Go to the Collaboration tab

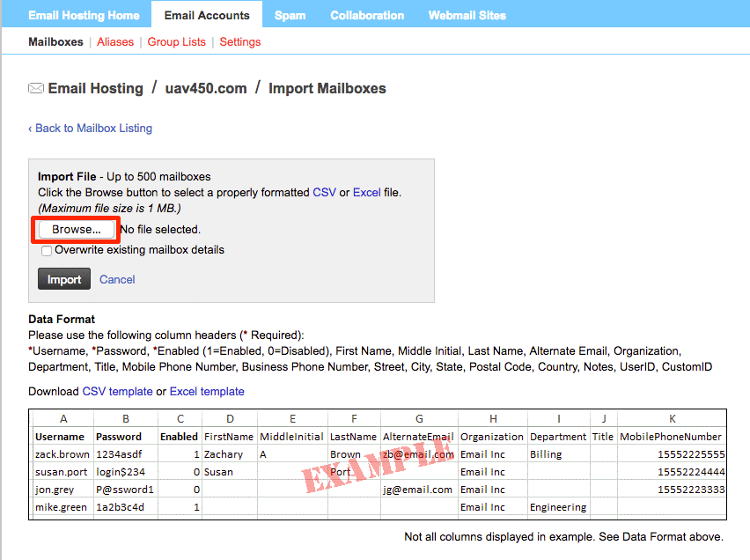click(x=367, y=15)
